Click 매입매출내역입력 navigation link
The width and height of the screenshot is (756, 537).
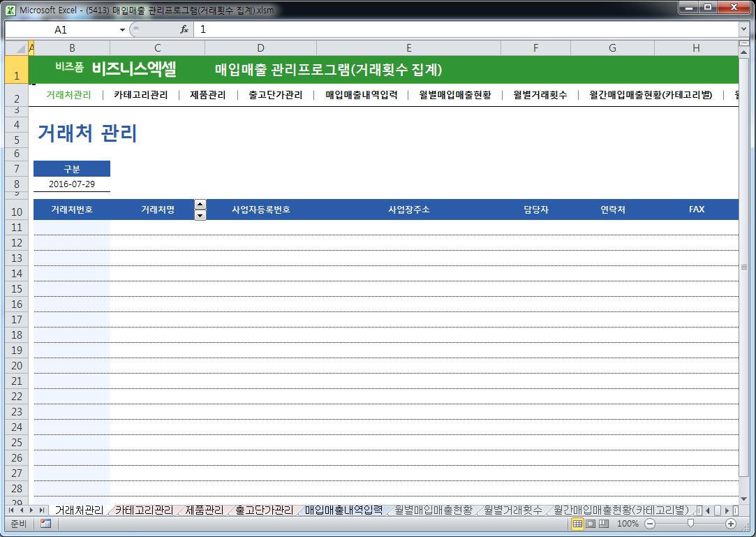pyautogui.click(x=362, y=94)
